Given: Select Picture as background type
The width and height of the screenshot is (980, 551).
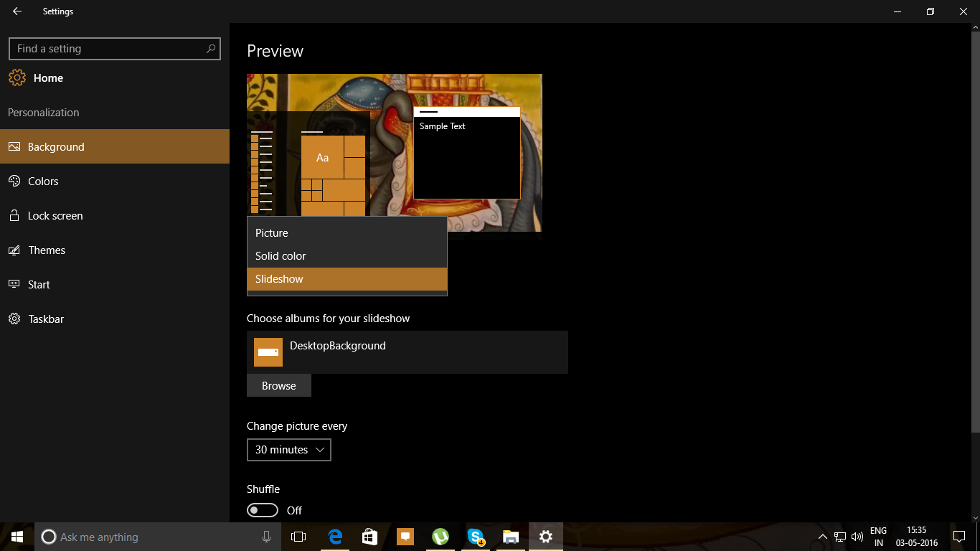Looking at the screenshot, I should (271, 232).
